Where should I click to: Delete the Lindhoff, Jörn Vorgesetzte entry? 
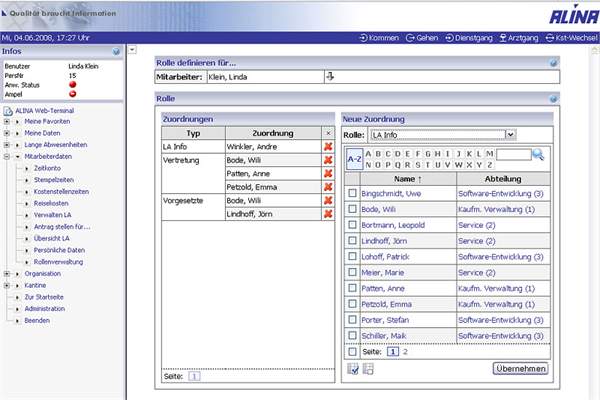(x=327, y=213)
